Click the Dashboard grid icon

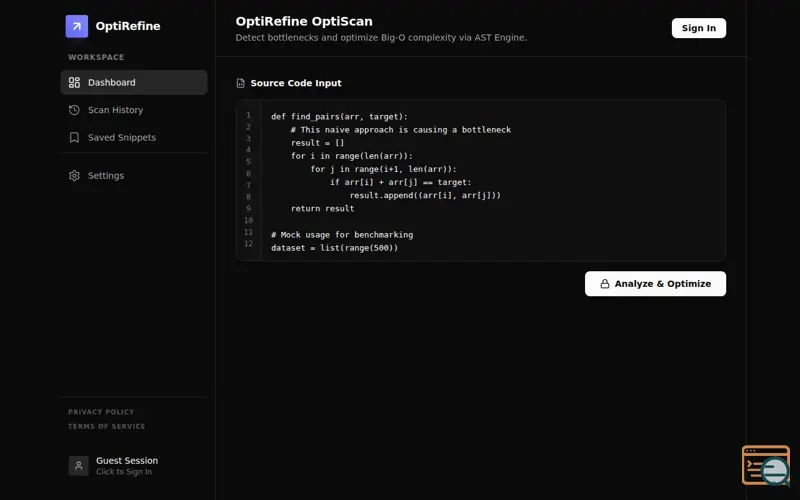pos(74,82)
